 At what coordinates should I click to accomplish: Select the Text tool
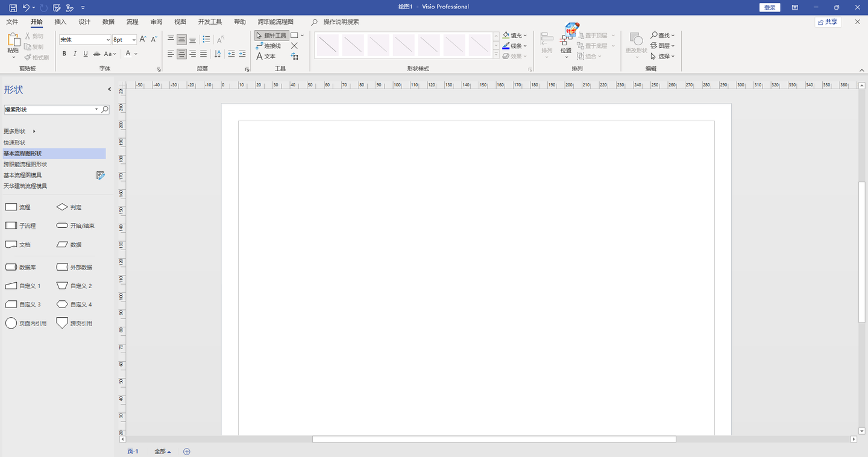(266, 56)
